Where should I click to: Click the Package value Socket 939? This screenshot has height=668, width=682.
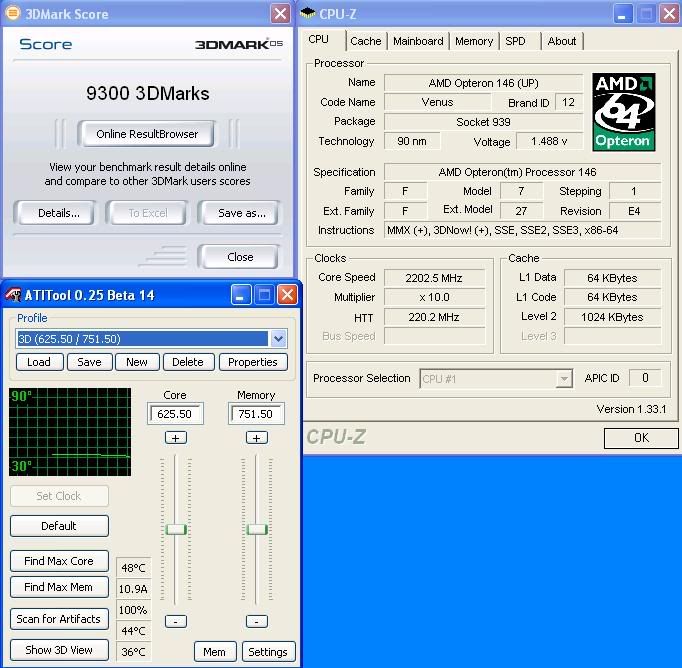(x=483, y=122)
